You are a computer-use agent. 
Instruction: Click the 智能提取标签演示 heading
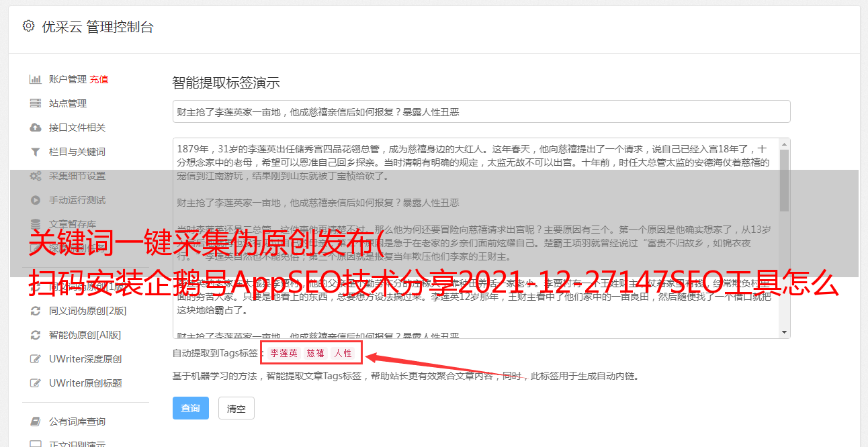[x=226, y=83]
